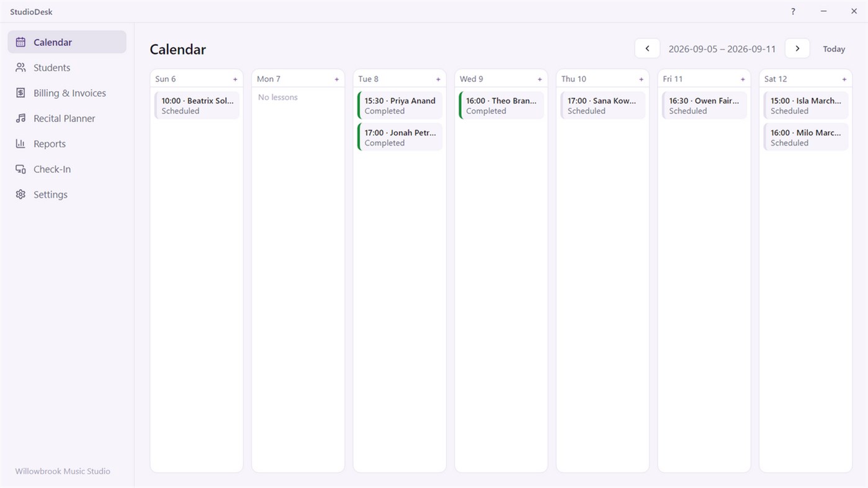This screenshot has height=488, width=868.
Task: Click the Reports bar chart icon
Action: point(20,144)
